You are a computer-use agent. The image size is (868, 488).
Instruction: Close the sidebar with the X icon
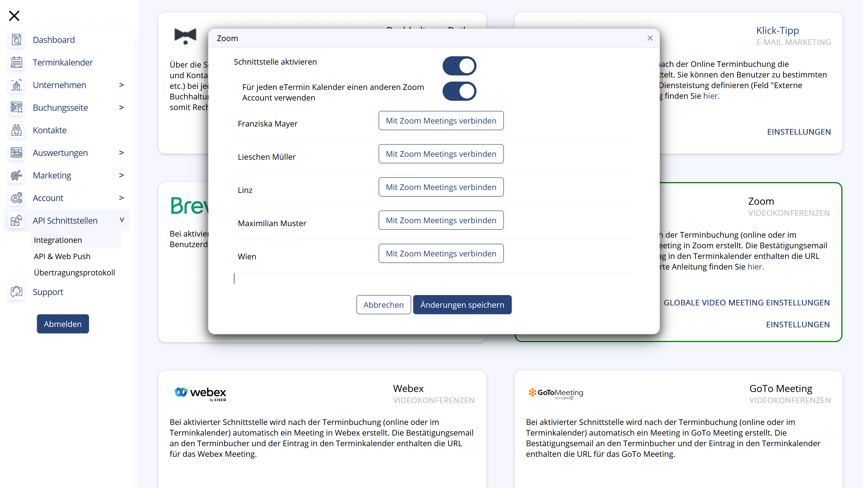coord(14,16)
